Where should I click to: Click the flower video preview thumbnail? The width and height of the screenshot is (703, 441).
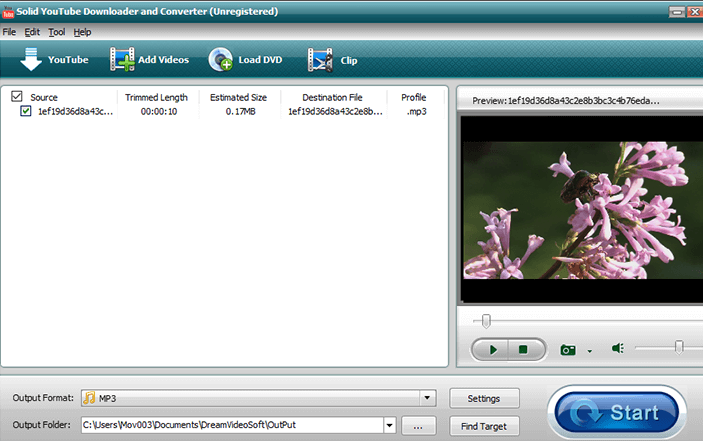click(x=583, y=210)
